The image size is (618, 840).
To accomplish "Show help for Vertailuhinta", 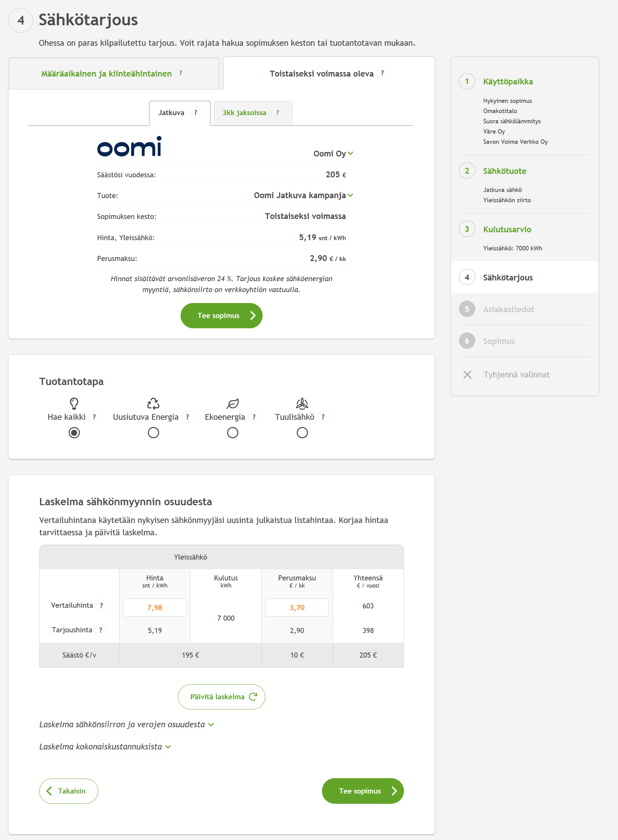I will (x=101, y=605).
